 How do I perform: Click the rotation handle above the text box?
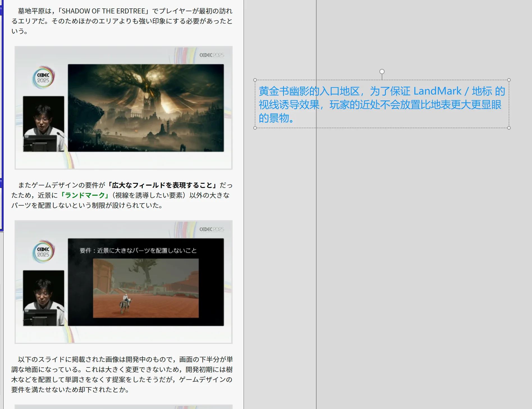tap(382, 72)
